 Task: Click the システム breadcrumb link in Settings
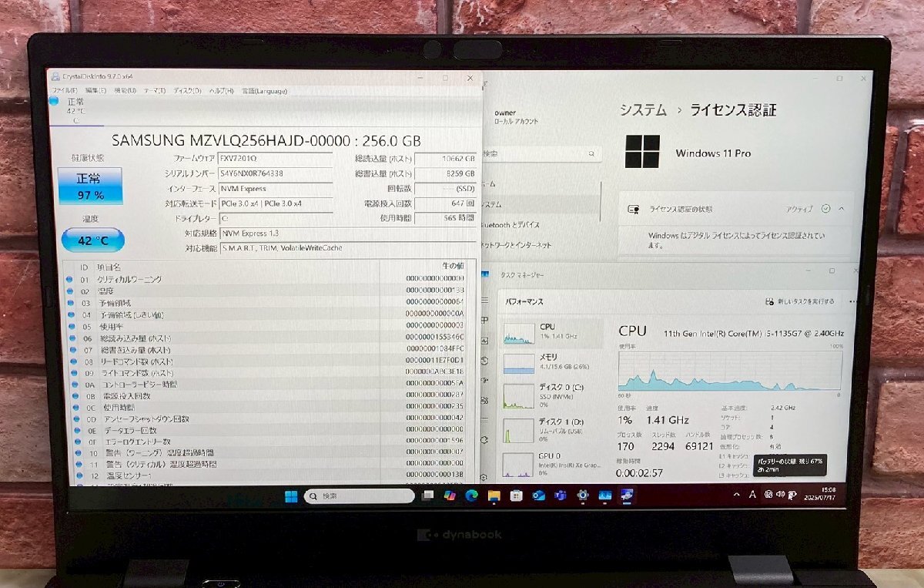point(643,110)
